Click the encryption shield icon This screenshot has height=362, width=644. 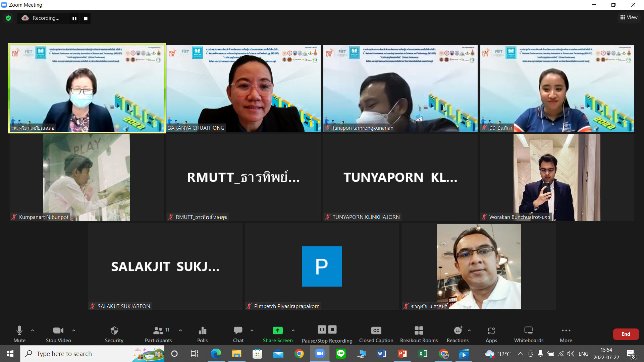[8, 18]
